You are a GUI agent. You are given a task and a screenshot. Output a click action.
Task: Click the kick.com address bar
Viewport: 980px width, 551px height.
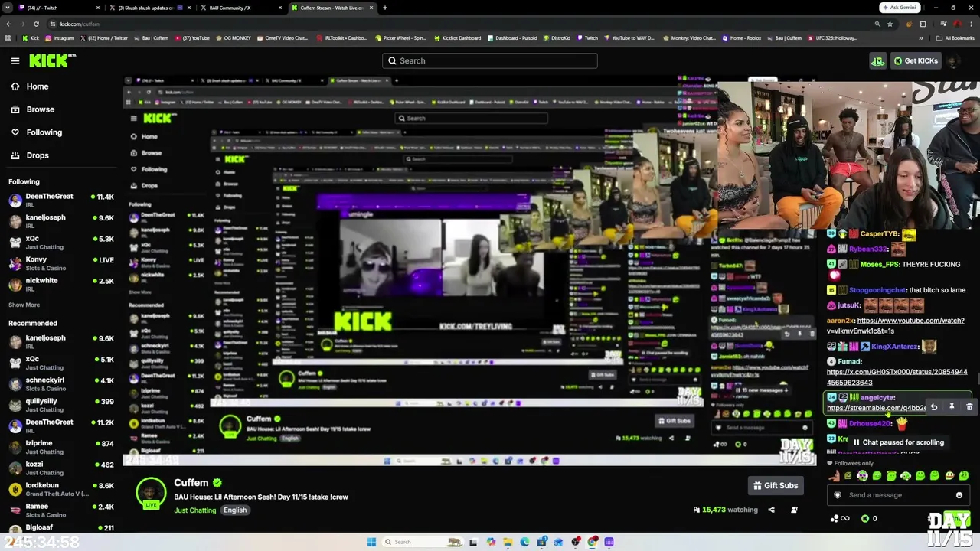459,24
